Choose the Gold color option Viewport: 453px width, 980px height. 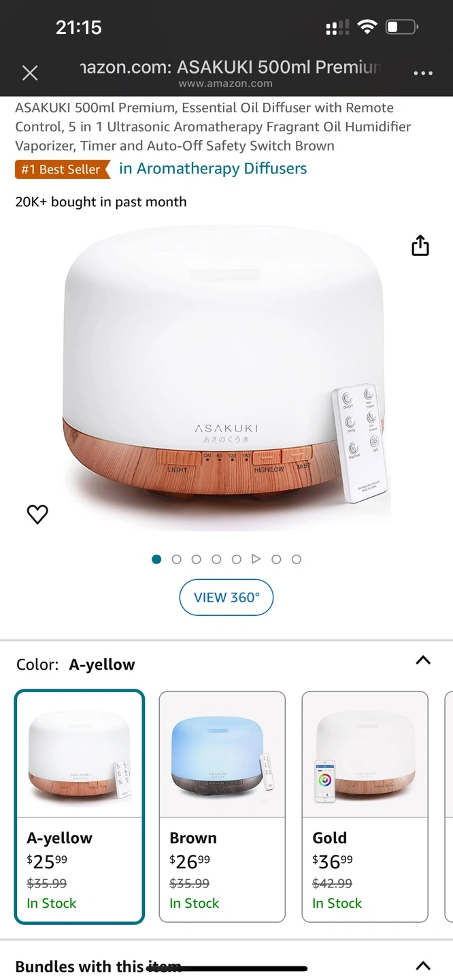click(365, 806)
